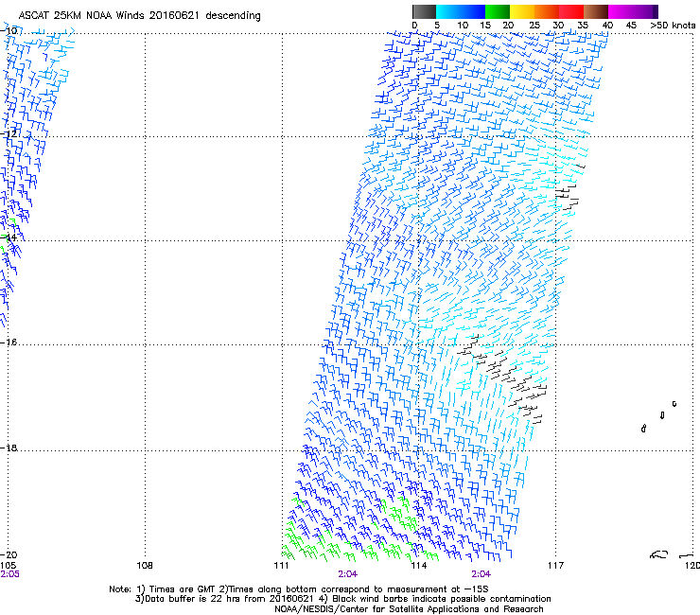The width and height of the screenshot is (700, 615).
Task: Click the longitude label 105
Action: [x=8, y=566]
